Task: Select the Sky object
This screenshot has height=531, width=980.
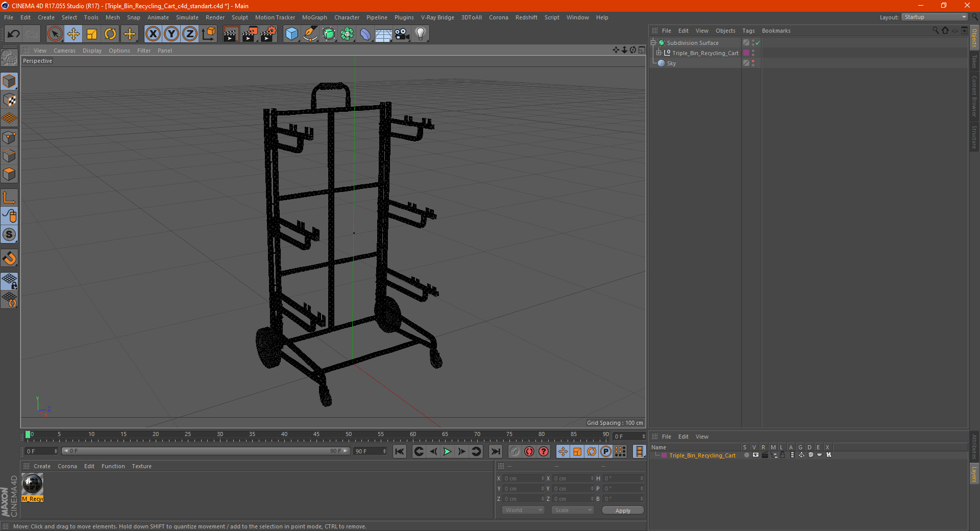Action: click(671, 63)
